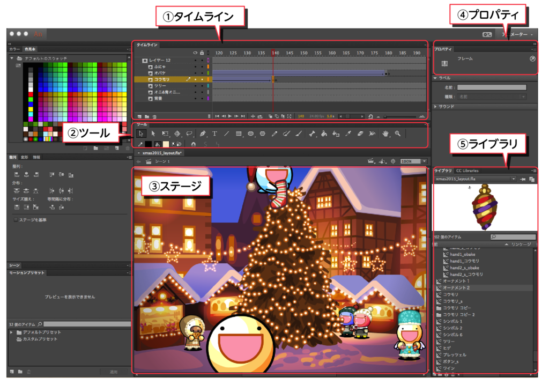Collapse the ラベル section in properties
Viewport: 549px width, 392px height.
coord(435,78)
